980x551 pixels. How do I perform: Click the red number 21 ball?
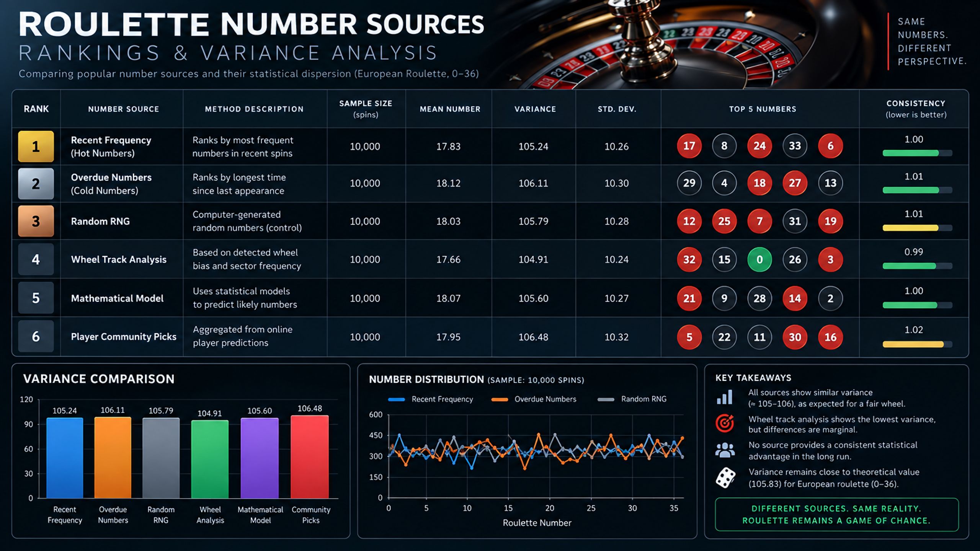pos(689,298)
